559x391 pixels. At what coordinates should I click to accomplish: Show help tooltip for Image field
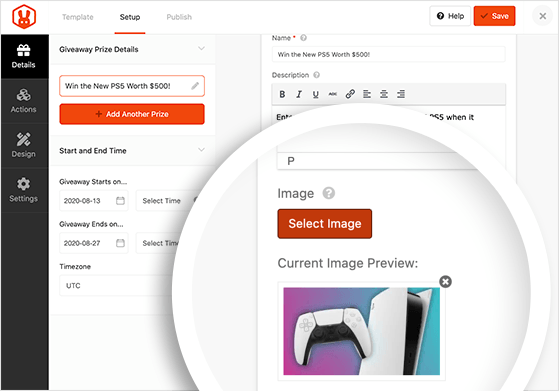(x=329, y=193)
